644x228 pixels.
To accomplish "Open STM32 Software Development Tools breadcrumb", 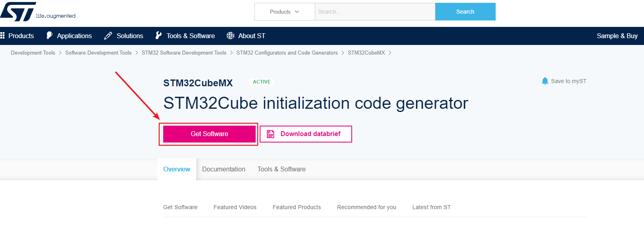I will point(184,53).
